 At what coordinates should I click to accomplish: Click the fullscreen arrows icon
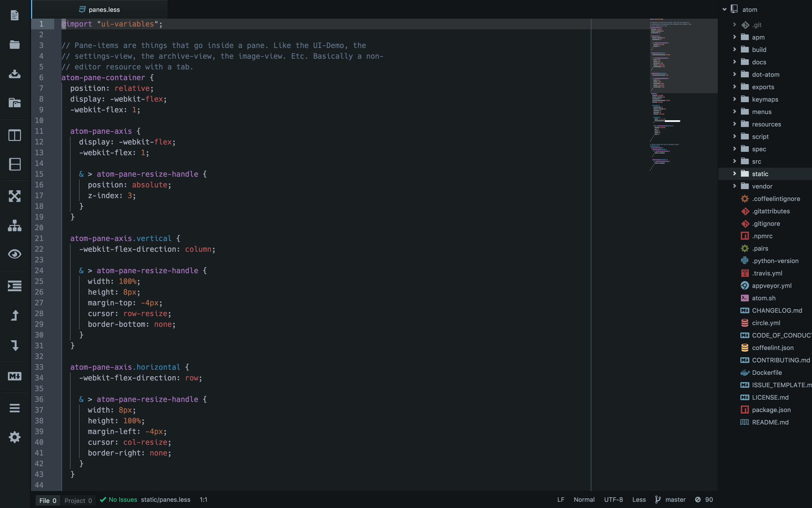point(14,196)
